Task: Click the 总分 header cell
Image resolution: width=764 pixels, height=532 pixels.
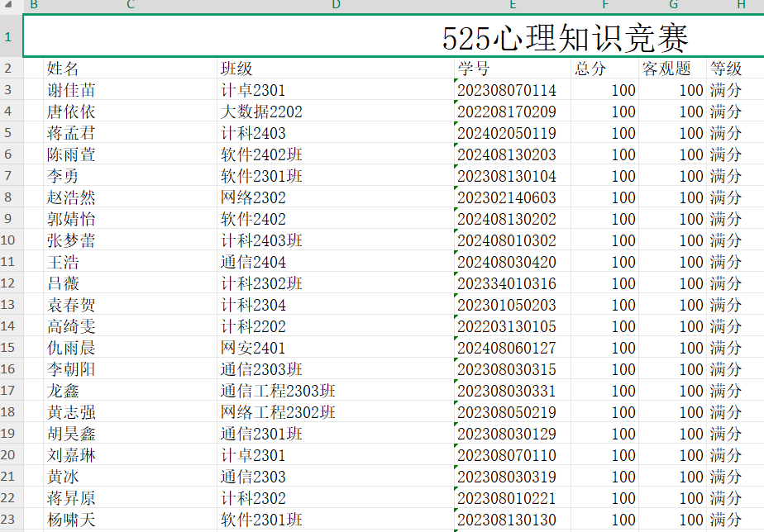Action: (x=590, y=69)
